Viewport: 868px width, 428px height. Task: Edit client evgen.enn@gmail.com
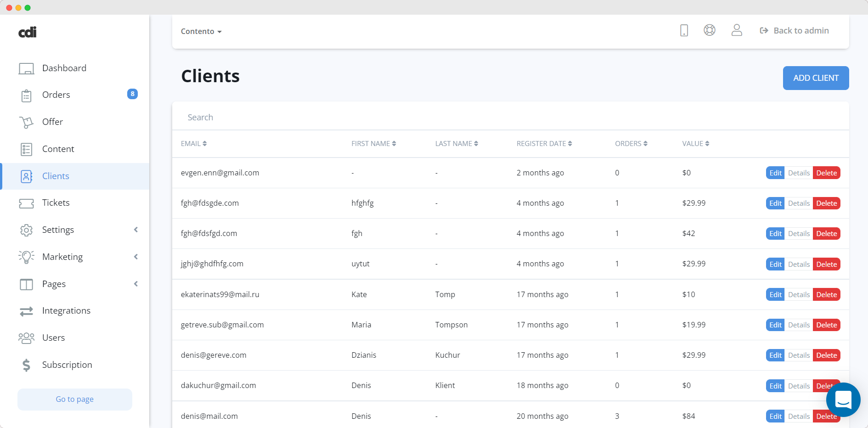point(775,173)
